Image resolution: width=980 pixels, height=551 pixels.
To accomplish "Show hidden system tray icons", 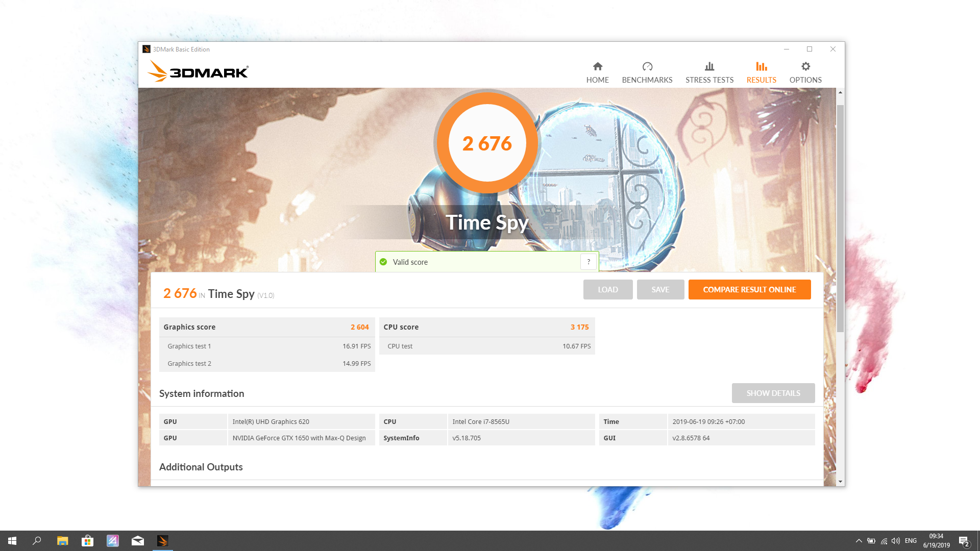I will (859, 541).
